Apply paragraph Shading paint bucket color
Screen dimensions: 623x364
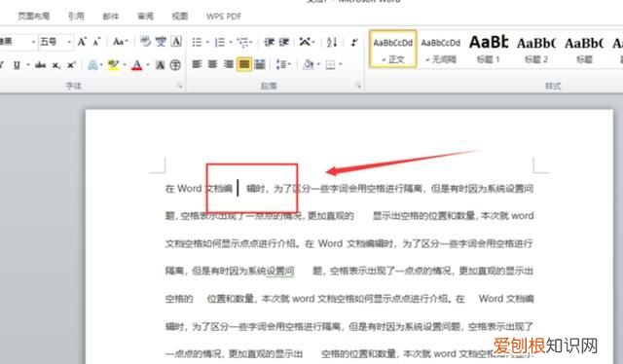(309, 64)
